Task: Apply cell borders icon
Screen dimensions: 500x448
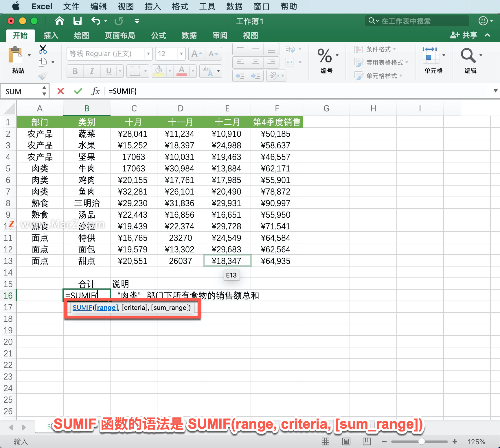Action: (135, 71)
